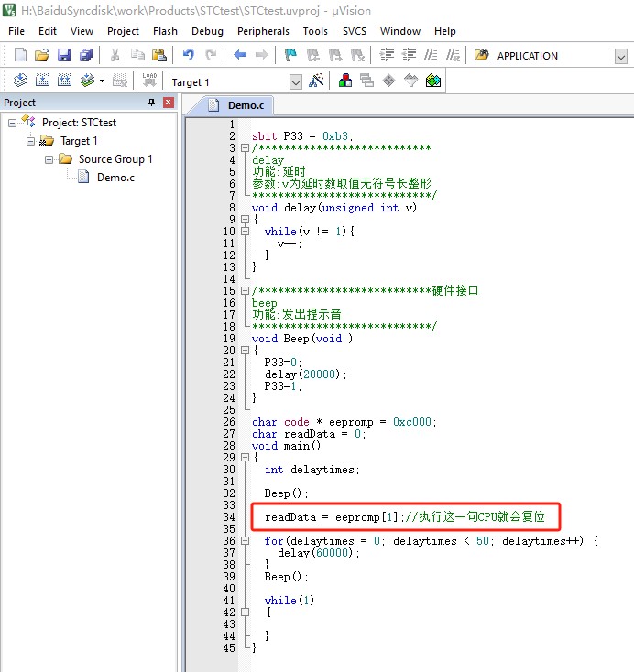Click the Pack Installer icon
The height and width of the screenshot is (672, 634).
[432, 81]
